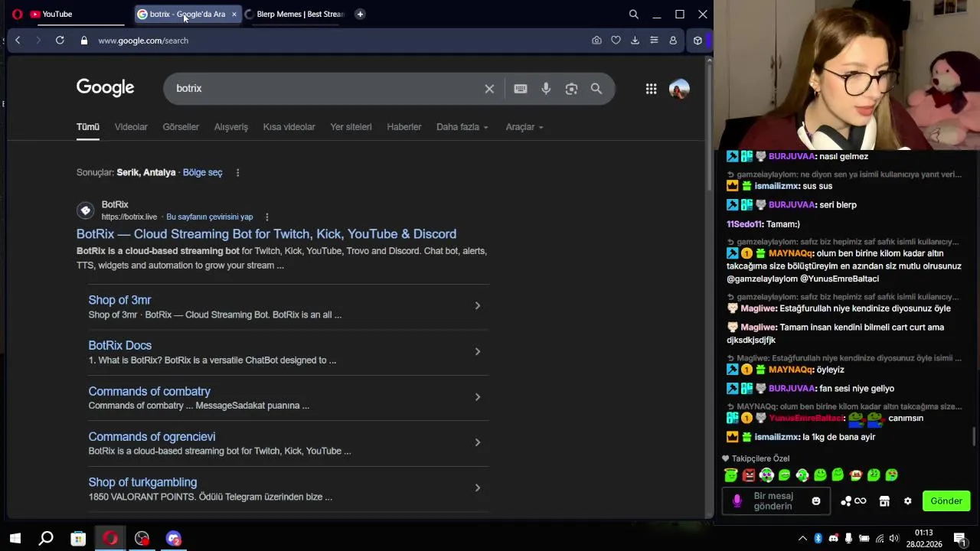Open chat points bubbles icon

point(846,501)
